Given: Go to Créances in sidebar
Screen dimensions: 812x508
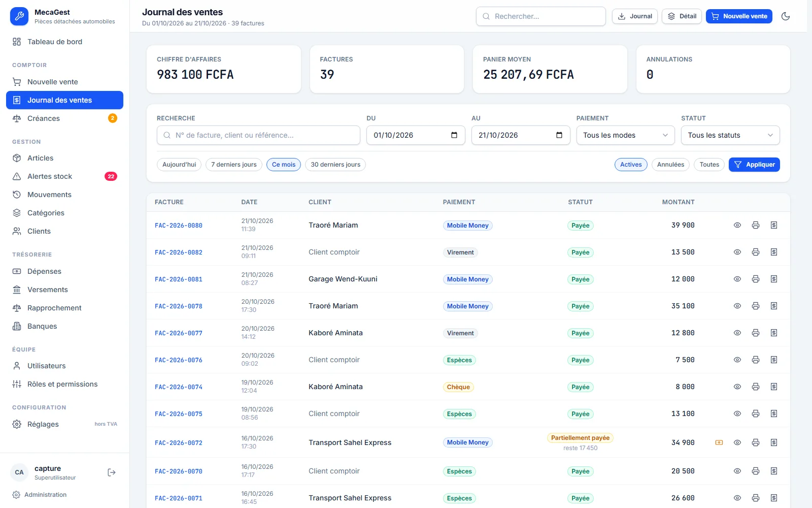Looking at the screenshot, I should click(x=64, y=118).
